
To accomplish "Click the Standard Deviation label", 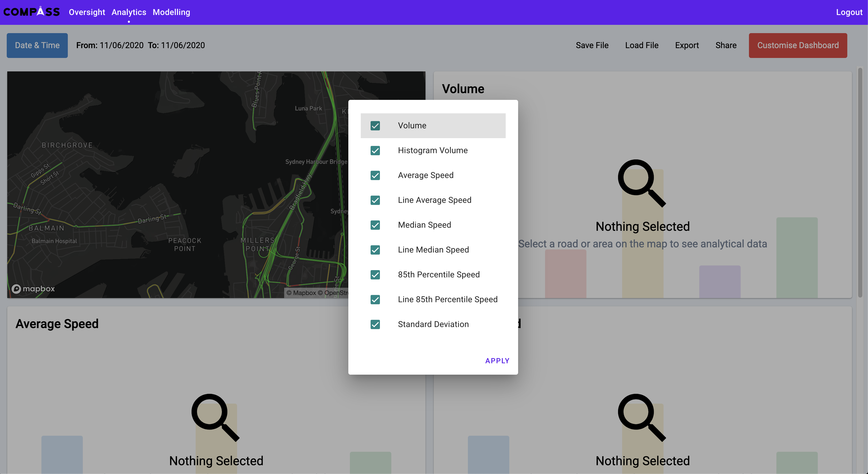I will (x=433, y=324).
